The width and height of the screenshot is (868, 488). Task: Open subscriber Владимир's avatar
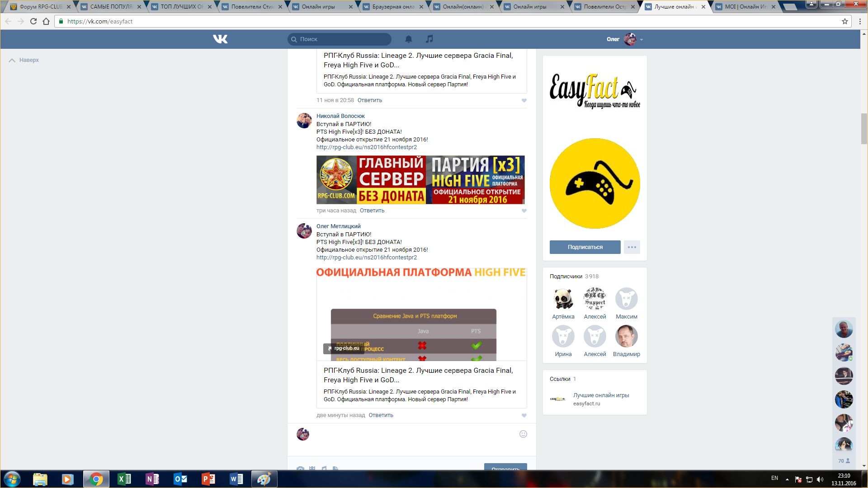pyautogui.click(x=627, y=336)
